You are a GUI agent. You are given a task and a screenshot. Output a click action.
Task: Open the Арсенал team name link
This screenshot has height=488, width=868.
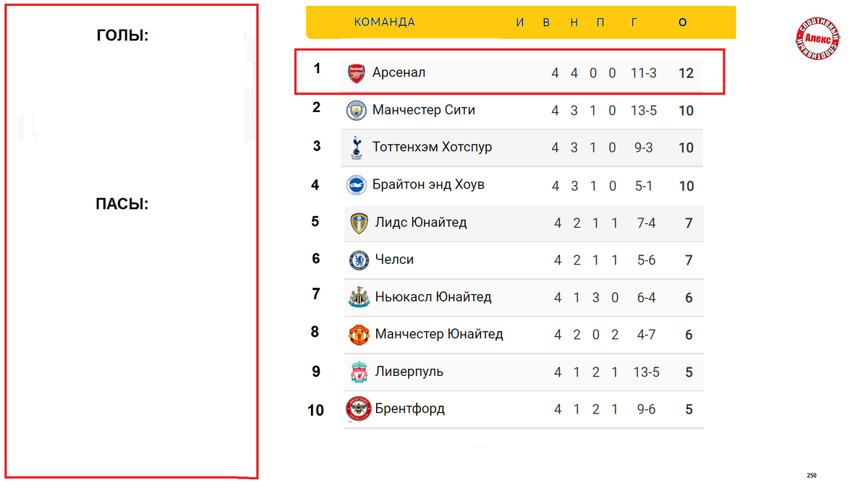click(x=399, y=72)
